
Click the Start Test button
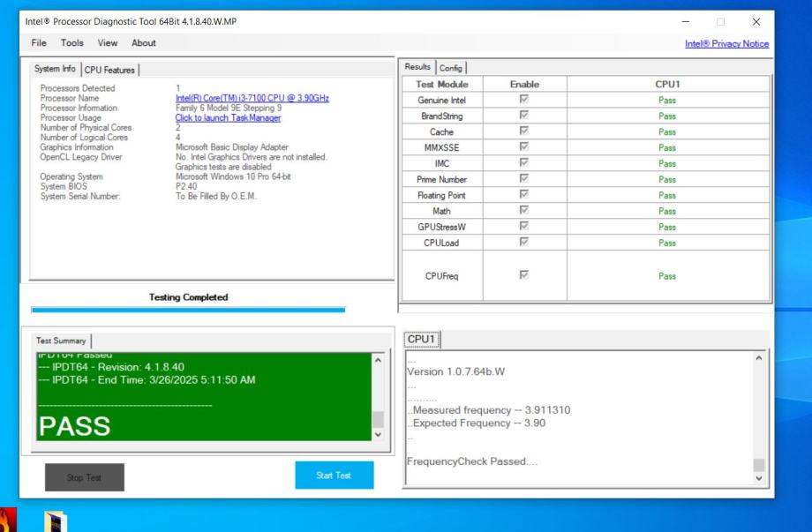[334, 475]
